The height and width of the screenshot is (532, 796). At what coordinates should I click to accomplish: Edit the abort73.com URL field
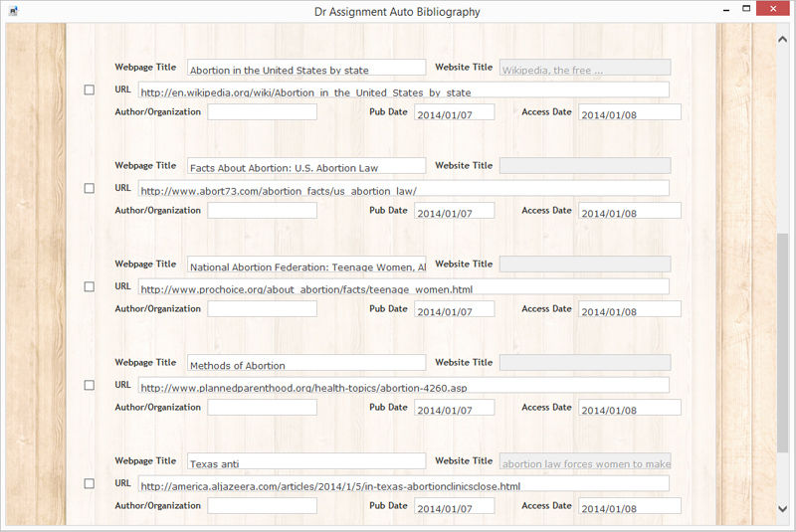point(404,188)
